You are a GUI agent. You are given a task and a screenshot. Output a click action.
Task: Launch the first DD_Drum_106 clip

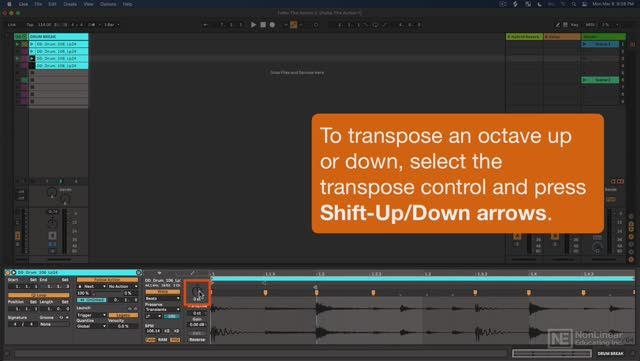[32, 44]
